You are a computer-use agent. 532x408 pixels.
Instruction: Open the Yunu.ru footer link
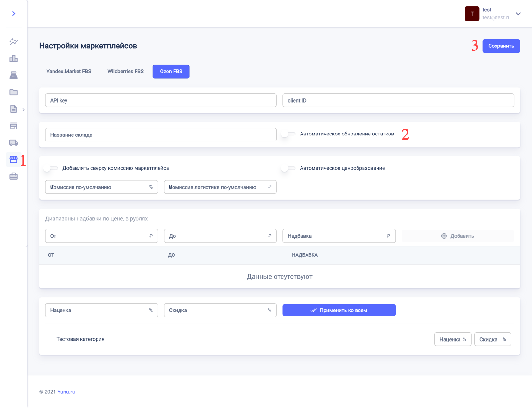point(66,392)
